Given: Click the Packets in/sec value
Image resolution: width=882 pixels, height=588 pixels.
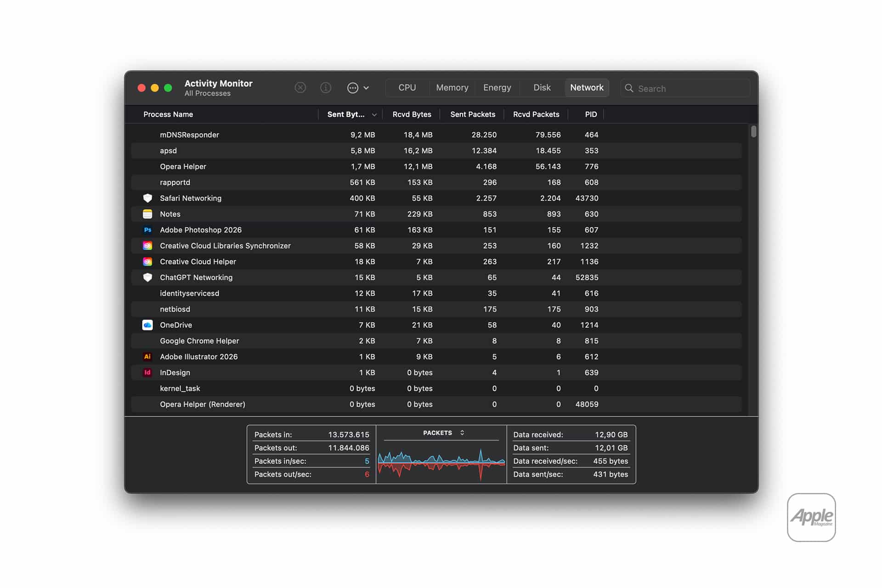Looking at the screenshot, I should [367, 461].
